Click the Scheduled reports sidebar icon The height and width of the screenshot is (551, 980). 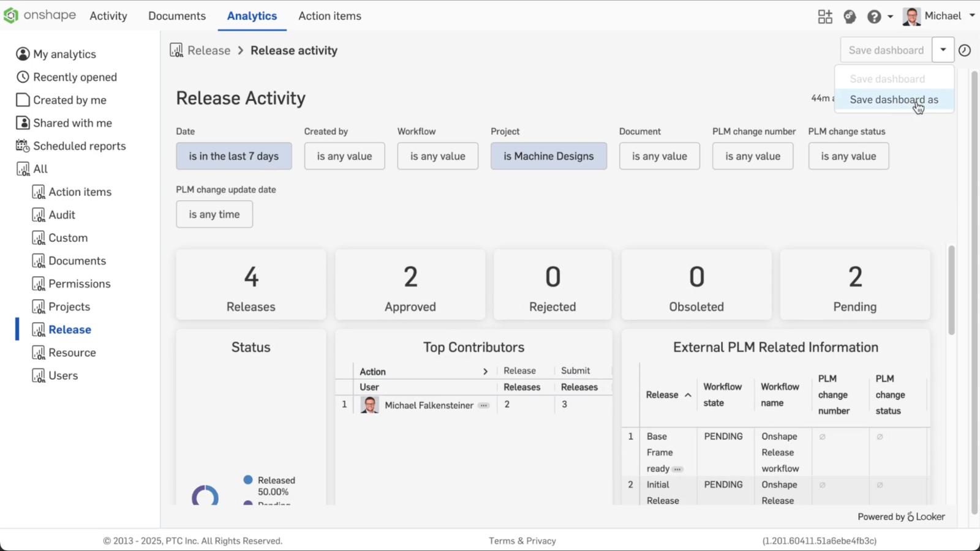point(22,146)
